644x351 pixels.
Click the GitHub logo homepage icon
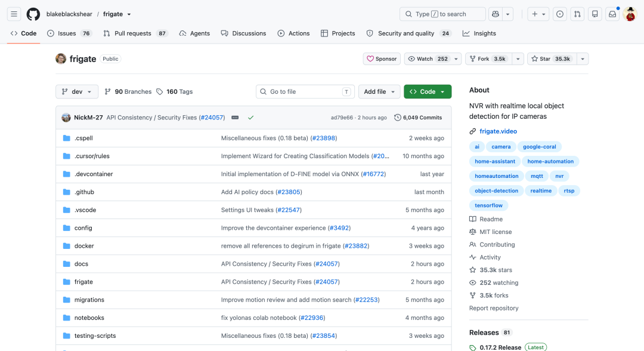point(33,14)
